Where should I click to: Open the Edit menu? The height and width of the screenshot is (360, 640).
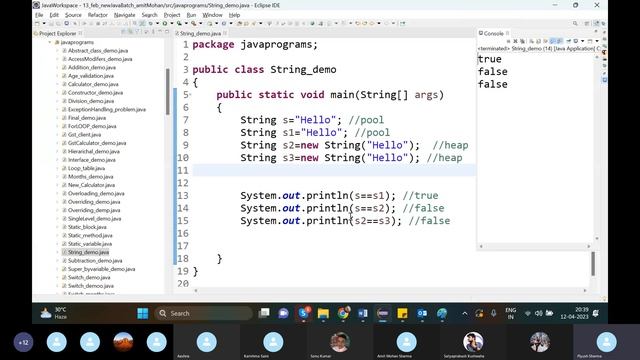pyautogui.click(x=54, y=15)
